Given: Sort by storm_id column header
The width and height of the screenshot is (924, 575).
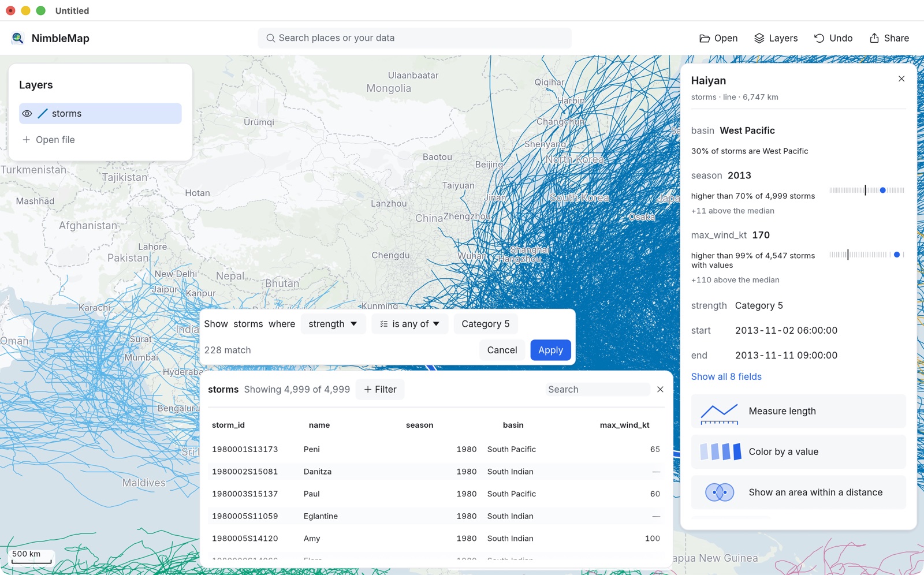Looking at the screenshot, I should 228,425.
